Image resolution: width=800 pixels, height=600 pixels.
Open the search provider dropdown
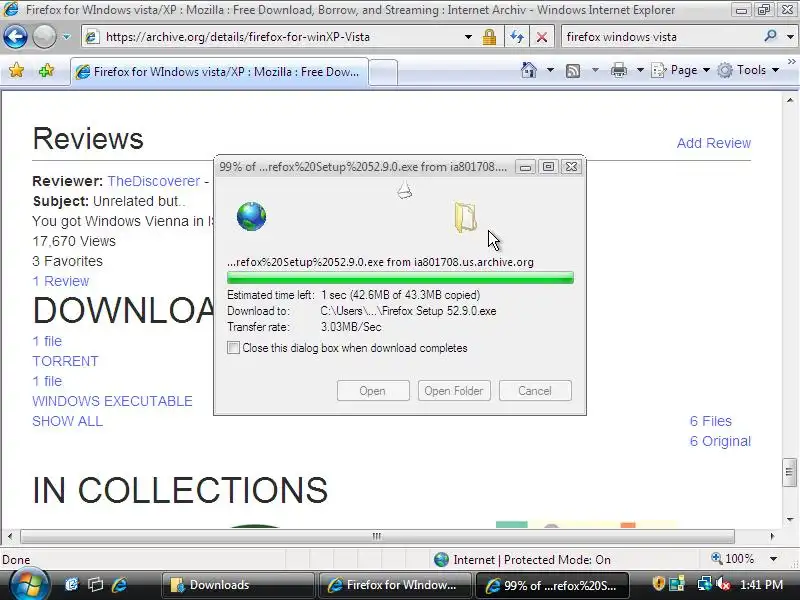coord(790,37)
